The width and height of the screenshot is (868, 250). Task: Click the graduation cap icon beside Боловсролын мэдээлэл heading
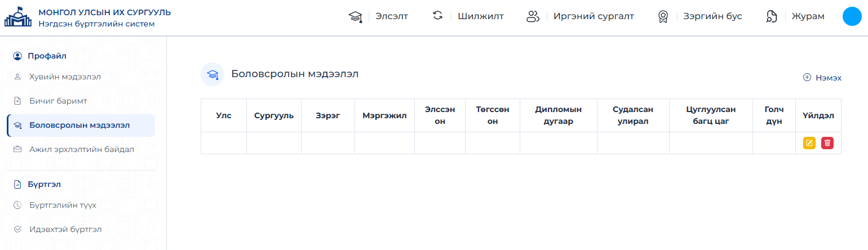[x=212, y=74]
